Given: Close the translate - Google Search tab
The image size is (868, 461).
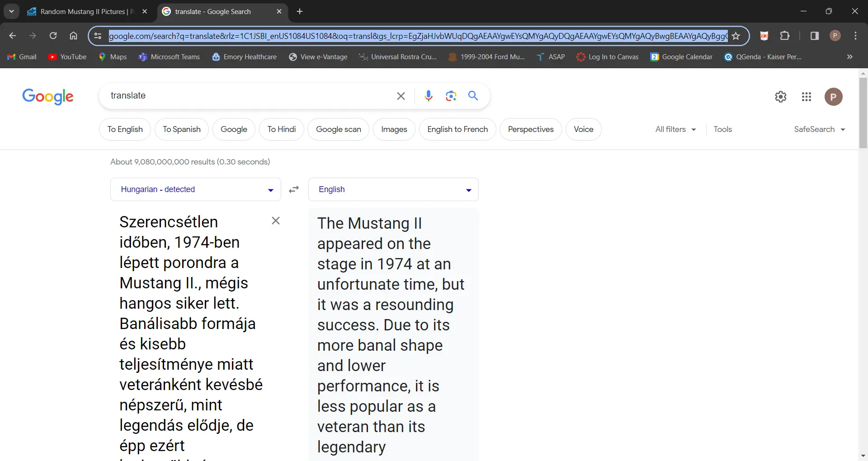Looking at the screenshot, I should (x=279, y=11).
